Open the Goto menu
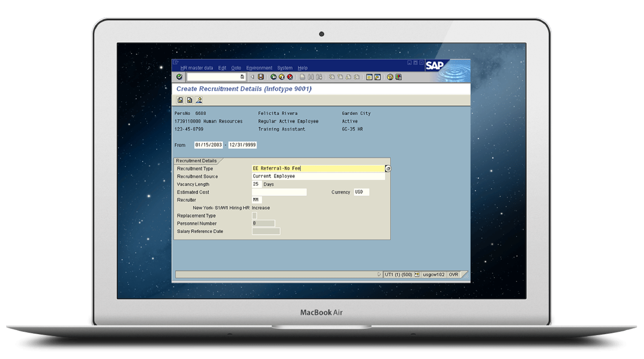The image size is (644, 359). [236, 68]
